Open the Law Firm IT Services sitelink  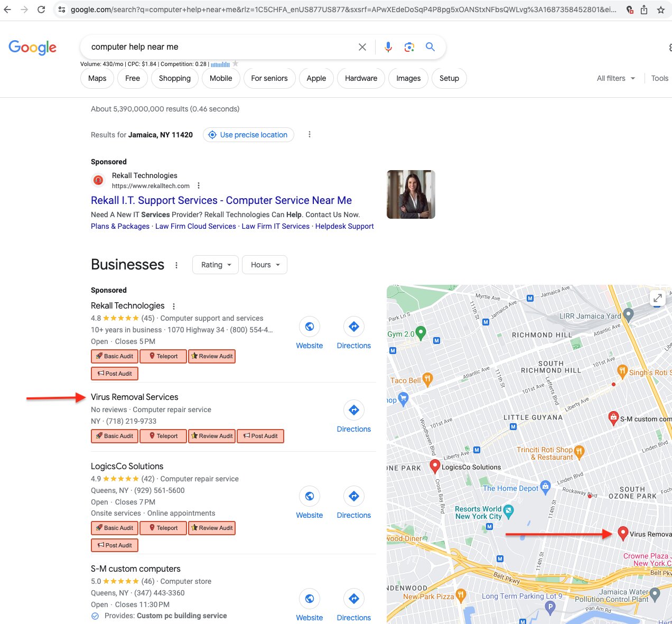[x=276, y=226]
